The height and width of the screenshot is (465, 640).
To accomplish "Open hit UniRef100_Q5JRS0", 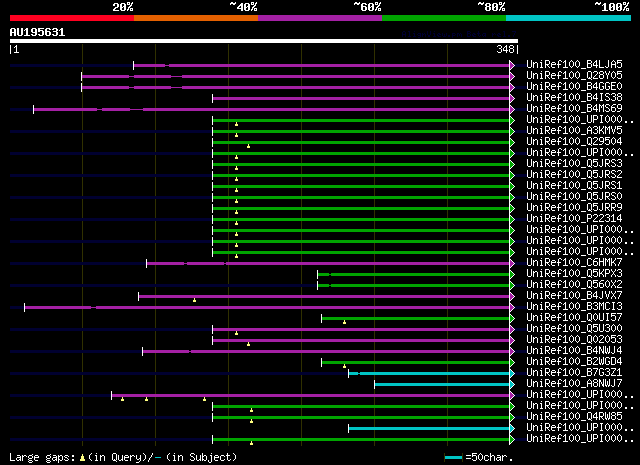I will pos(574,197).
